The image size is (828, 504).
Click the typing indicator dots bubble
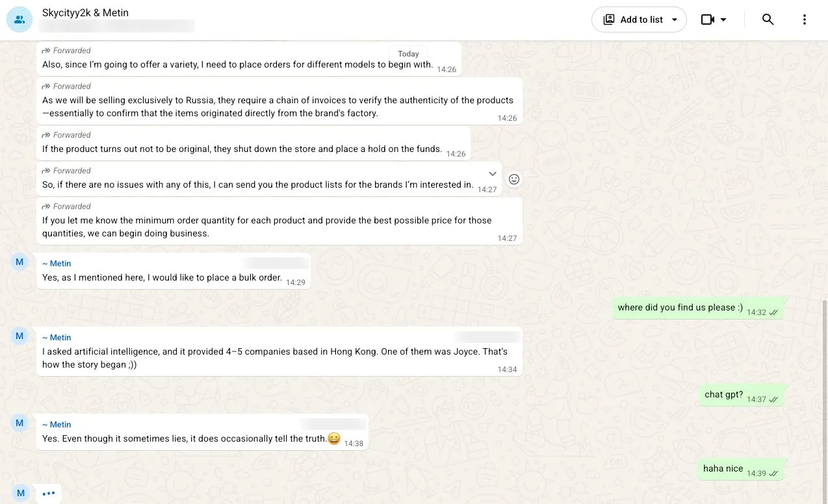coord(49,494)
